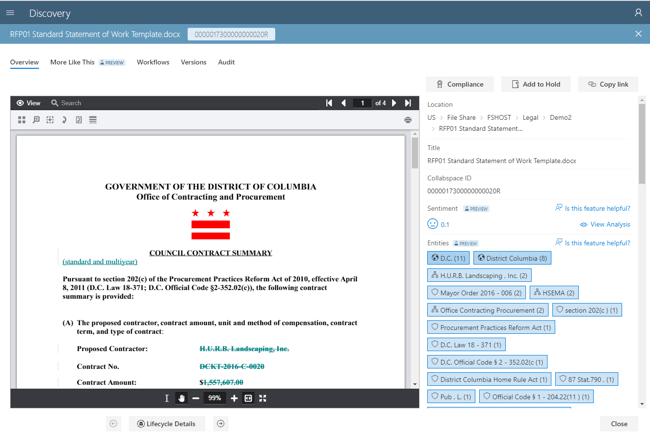Viewport: 650px width, 443px height.
Task: Print the document with printer icon
Action: [408, 120]
